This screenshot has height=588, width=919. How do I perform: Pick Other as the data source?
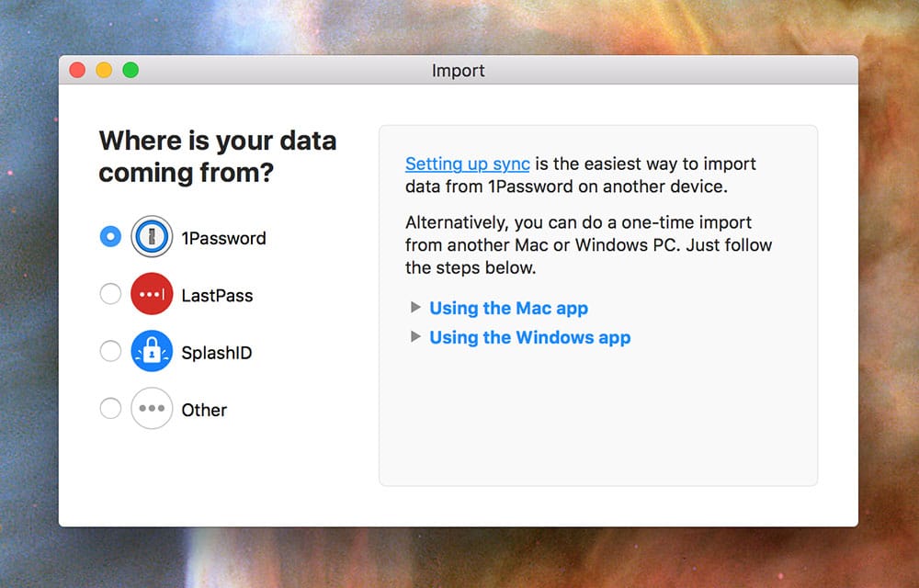point(109,408)
